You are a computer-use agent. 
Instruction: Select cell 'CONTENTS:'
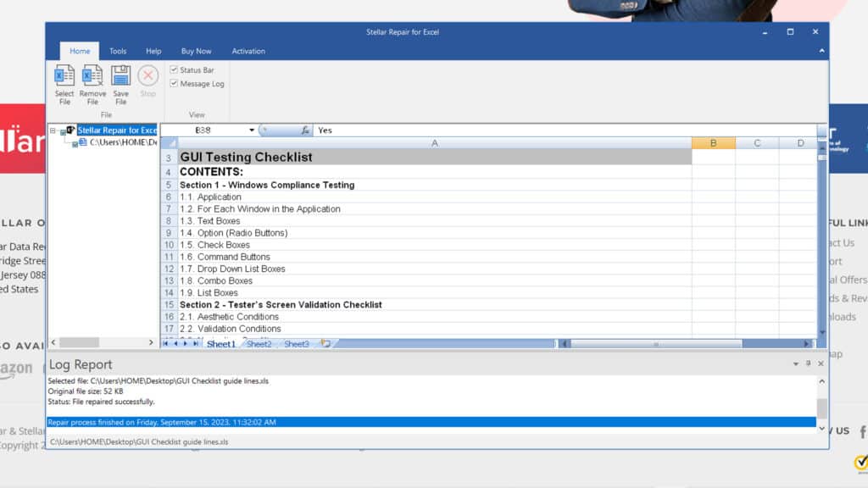(x=435, y=172)
